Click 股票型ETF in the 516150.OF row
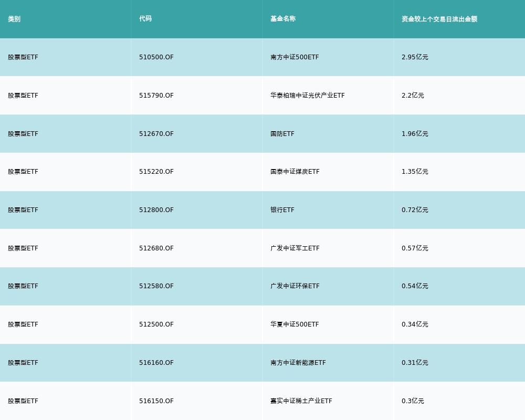This screenshot has height=420, width=525. 23,401
